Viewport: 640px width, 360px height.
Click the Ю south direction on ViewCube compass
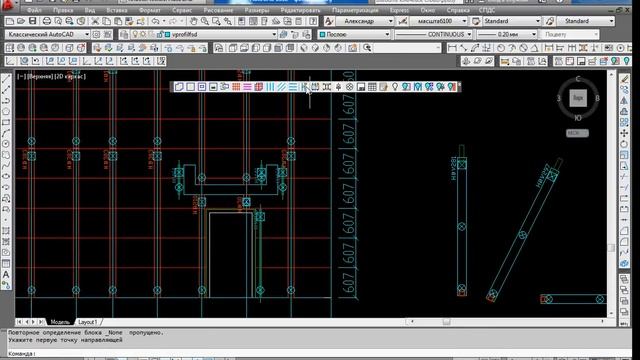coord(578,118)
